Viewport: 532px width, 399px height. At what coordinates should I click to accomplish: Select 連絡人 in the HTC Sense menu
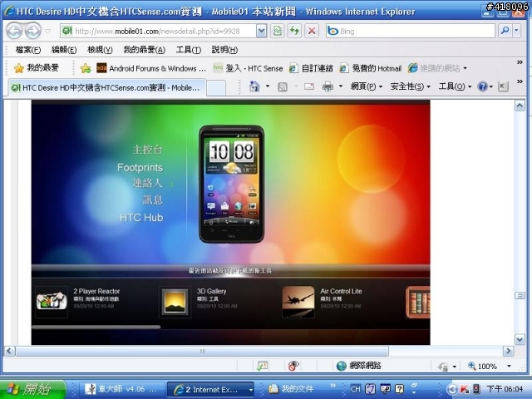pos(148,183)
